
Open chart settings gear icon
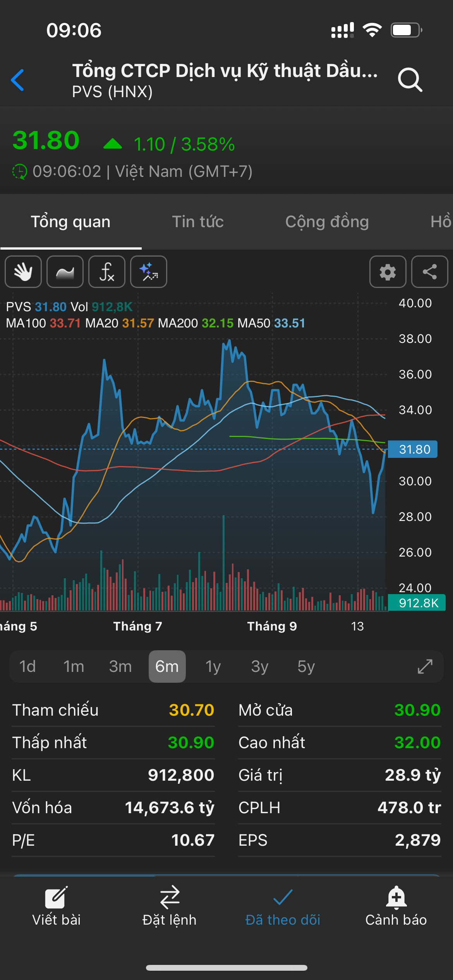click(388, 272)
